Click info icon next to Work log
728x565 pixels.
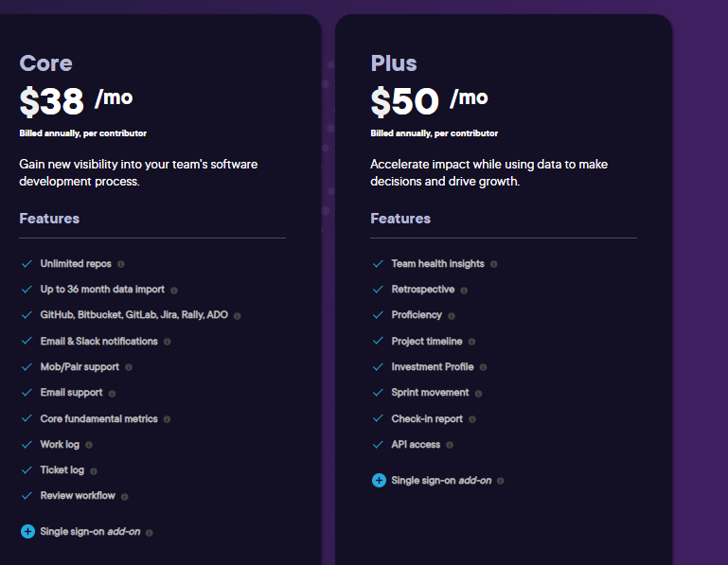point(89,445)
